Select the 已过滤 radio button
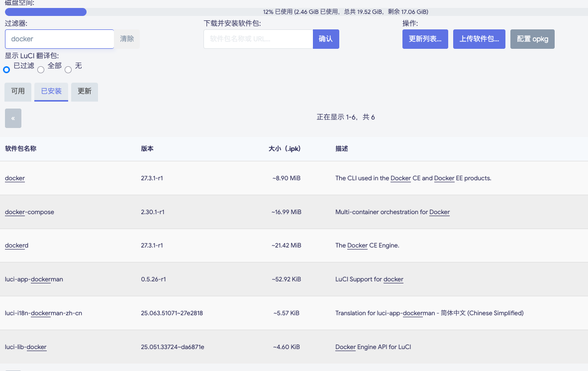The width and height of the screenshot is (588, 371). coord(6,70)
